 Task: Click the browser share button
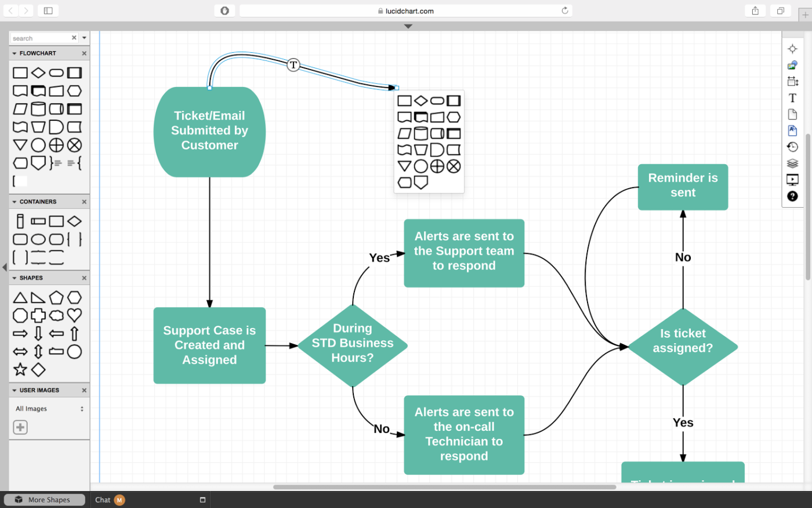(755, 10)
